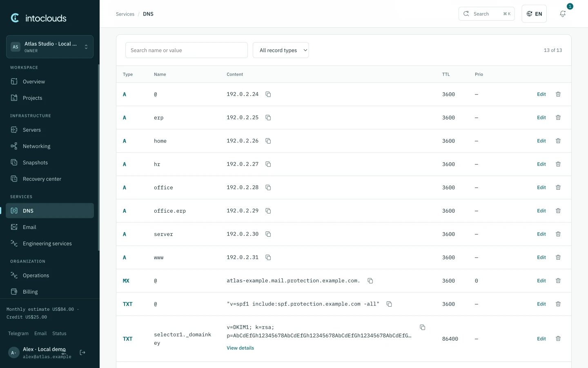This screenshot has height=368, width=588.
Task: Navigate to Networking
Action: pyautogui.click(x=50, y=146)
